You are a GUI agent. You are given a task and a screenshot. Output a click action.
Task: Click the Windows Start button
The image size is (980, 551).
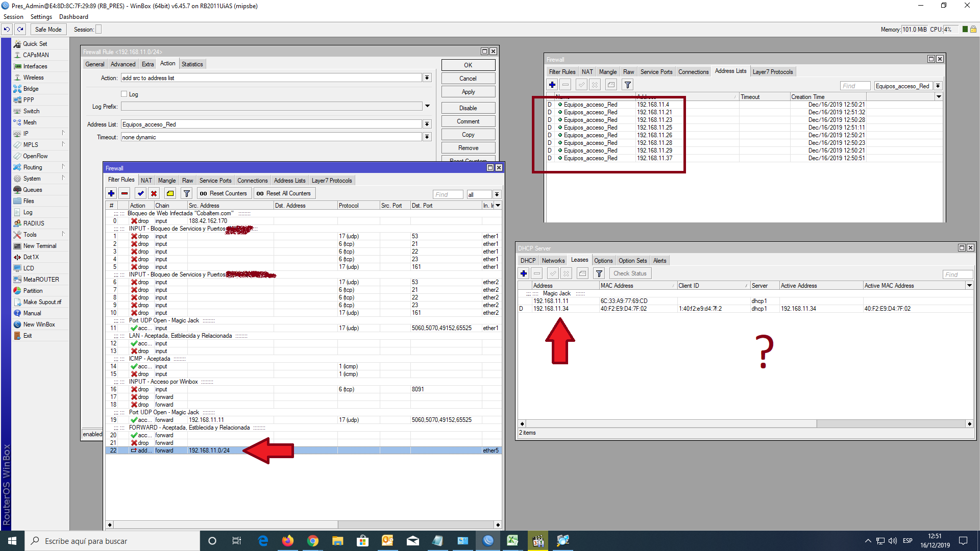[x=12, y=541]
